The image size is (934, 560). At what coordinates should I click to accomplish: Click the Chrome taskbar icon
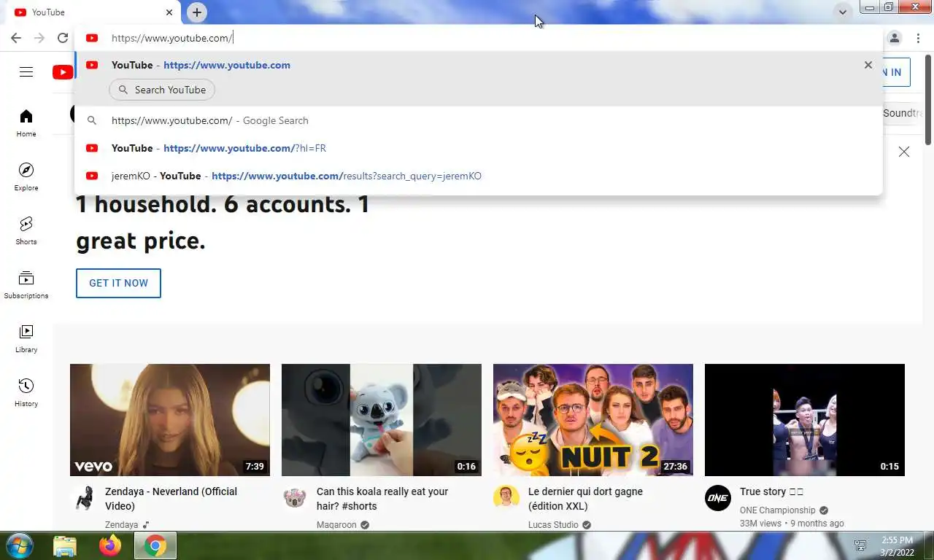tap(155, 545)
